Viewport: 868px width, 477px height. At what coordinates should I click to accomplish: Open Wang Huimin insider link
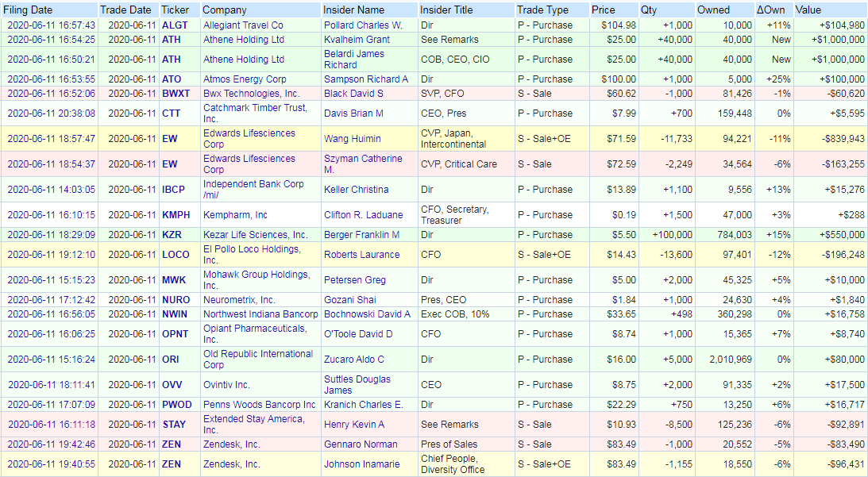pos(352,139)
